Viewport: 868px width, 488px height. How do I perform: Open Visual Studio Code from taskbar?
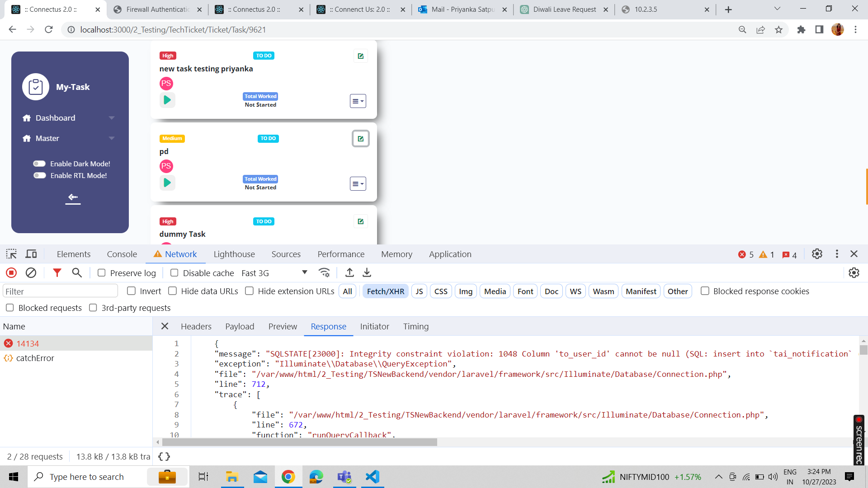tap(373, 477)
